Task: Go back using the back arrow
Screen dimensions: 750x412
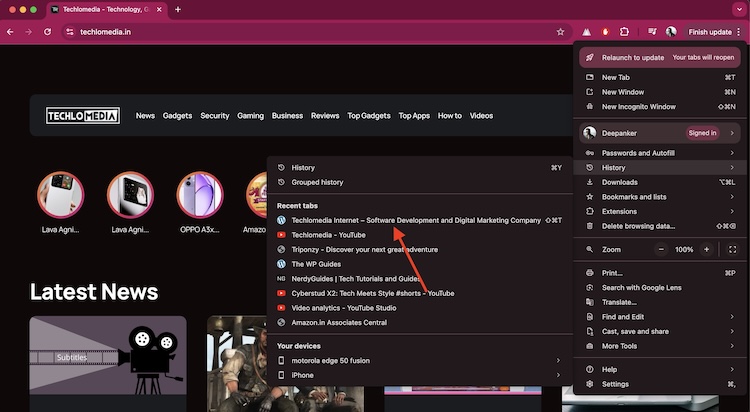Action: [10, 32]
